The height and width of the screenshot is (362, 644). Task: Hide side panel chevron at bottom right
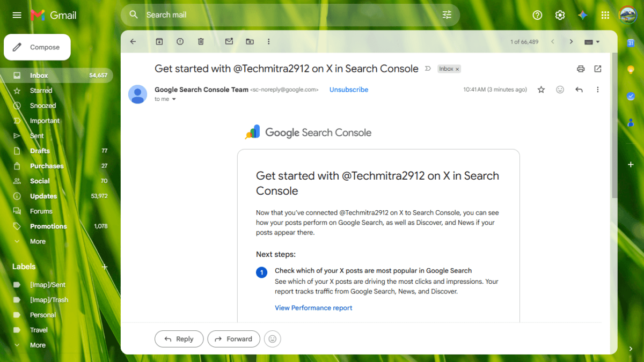(631, 349)
